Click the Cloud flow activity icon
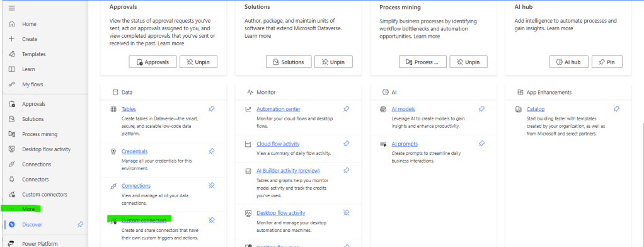 pos(248,144)
